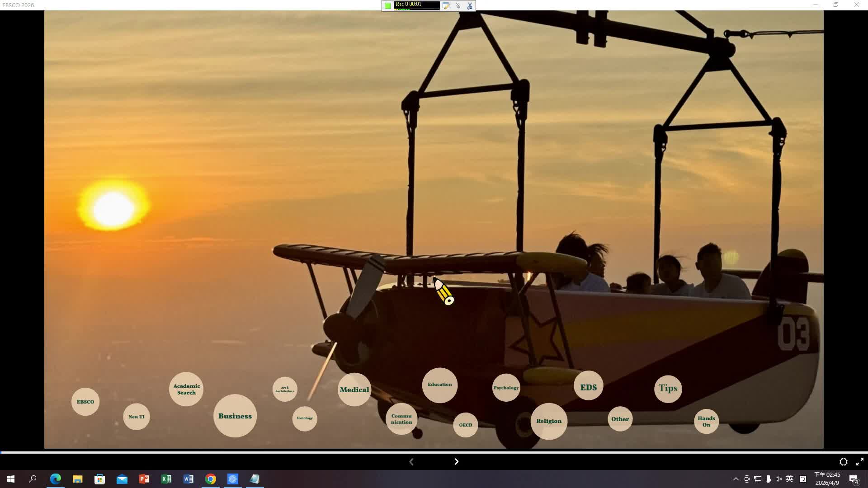Select the Religion bubble

[x=549, y=421]
